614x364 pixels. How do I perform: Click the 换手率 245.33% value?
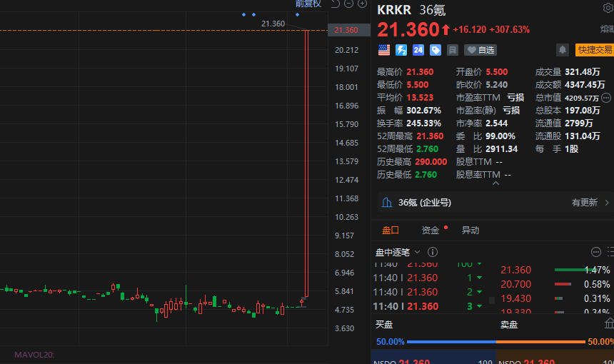click(423, 123)
